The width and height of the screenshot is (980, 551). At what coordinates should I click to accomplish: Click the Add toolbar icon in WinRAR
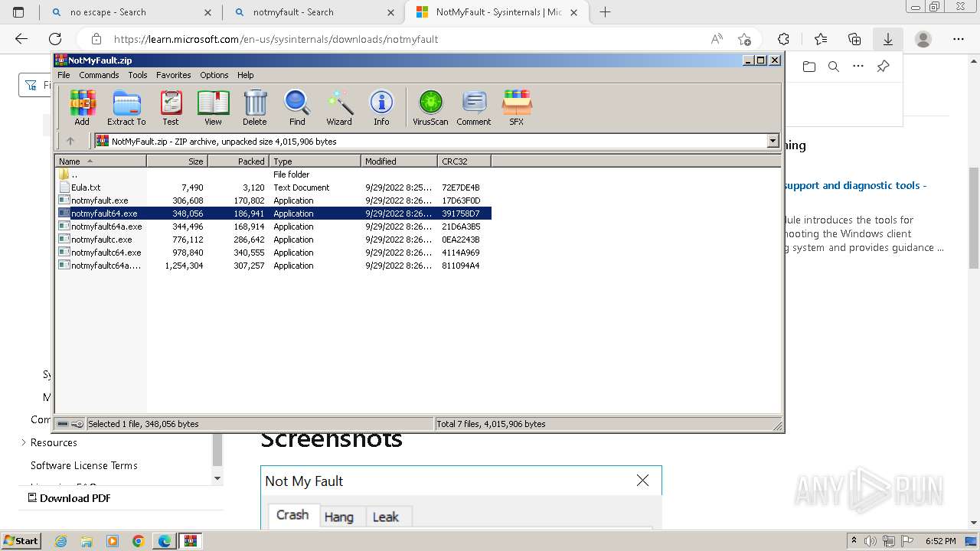coord(82,108)
